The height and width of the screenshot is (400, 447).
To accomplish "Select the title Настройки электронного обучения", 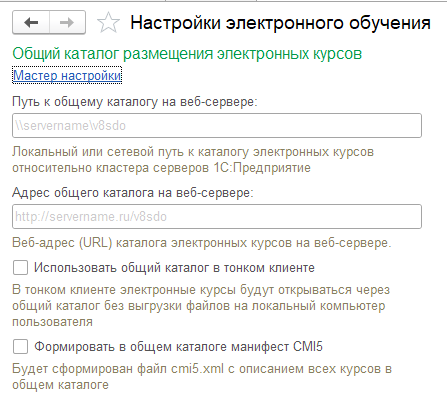I will [280, 23].
